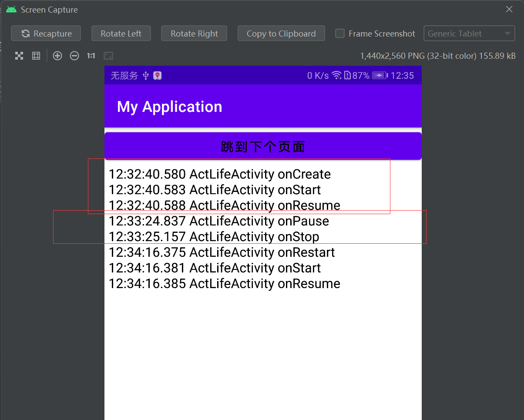Click the 0 K/s network speed text
524x420 pixels.
click(318, 75)
